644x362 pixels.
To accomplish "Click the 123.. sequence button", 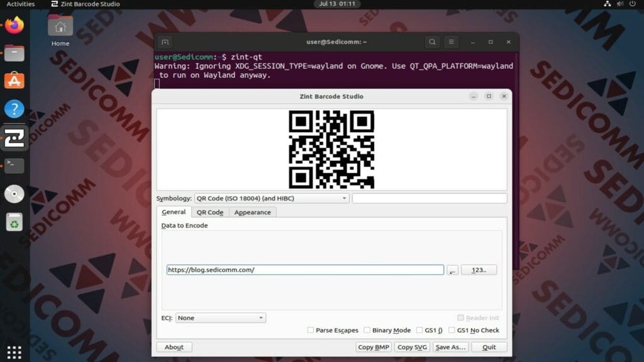I will [x=479, y=270].
